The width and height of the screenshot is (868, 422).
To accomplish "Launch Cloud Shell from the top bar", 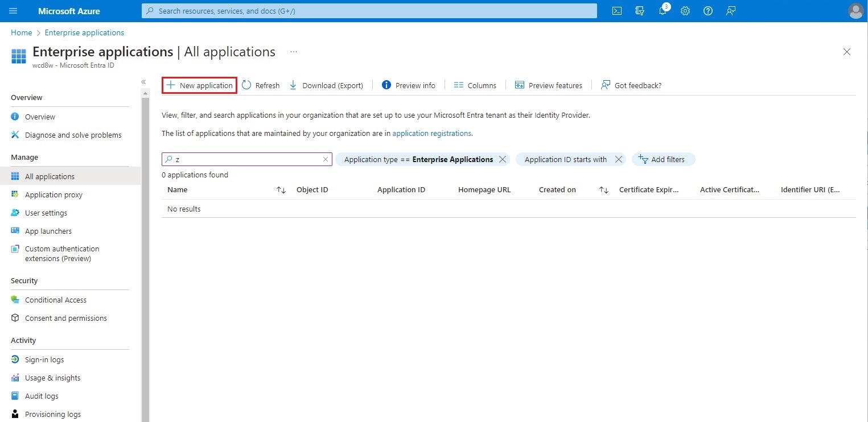I will coord(616,11).
